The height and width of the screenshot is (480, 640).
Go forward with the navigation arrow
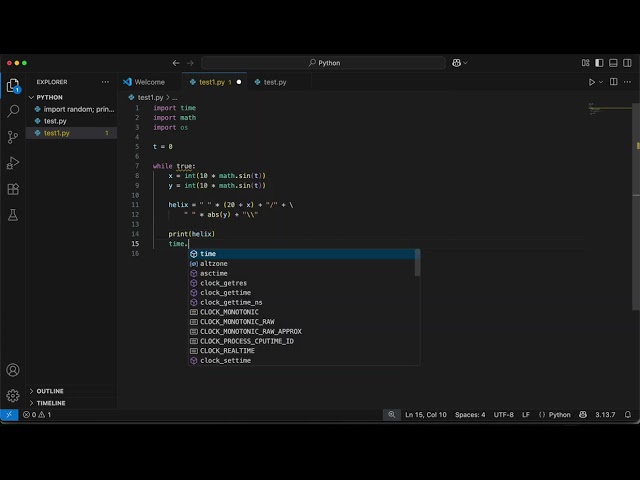190,63
